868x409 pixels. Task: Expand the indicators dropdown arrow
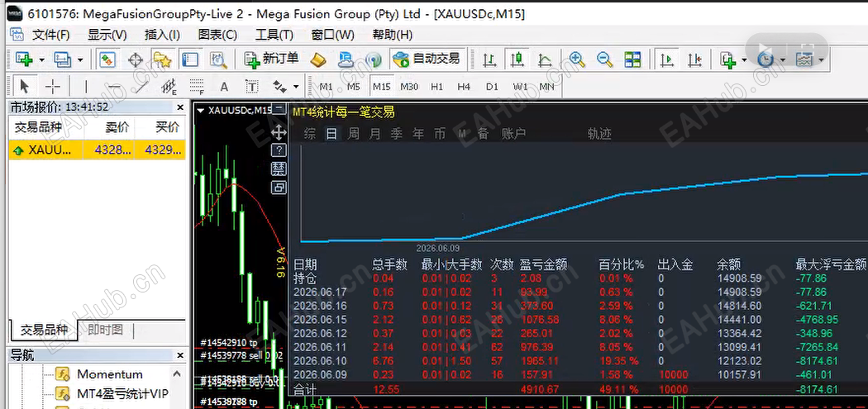[744, 59]
